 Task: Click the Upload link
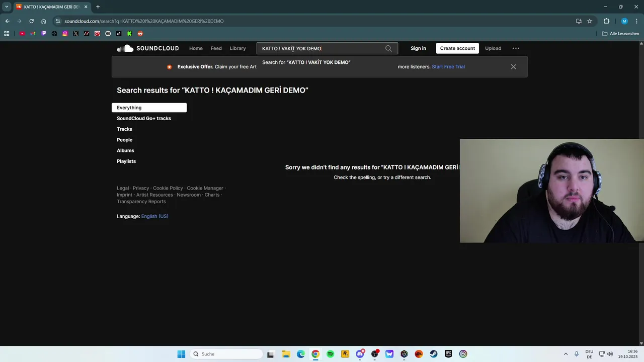pyautogui.click(x=493, y=48)
